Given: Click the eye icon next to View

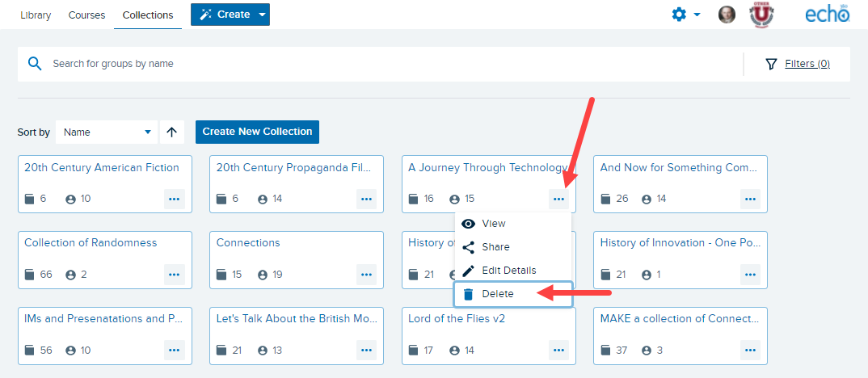Looking at the screenshot, I should [468, 224].
